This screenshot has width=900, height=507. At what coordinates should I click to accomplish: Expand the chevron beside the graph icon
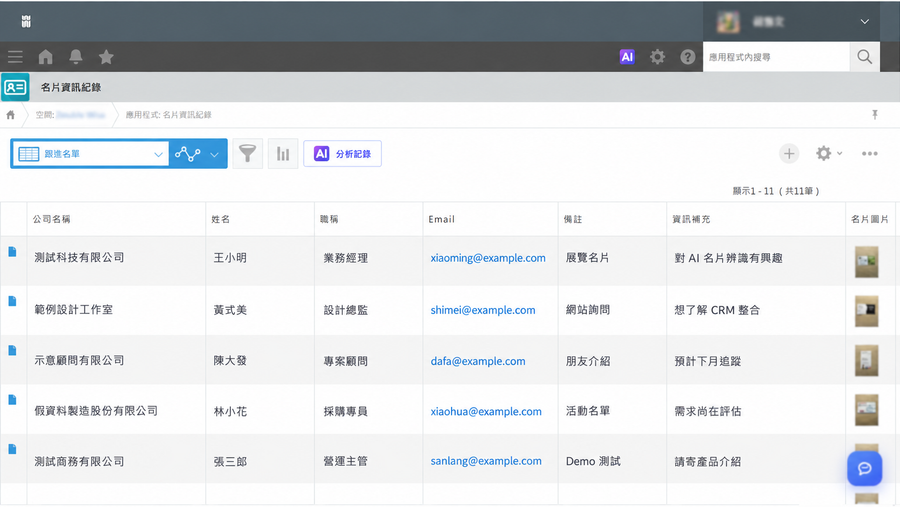click(214, 154)
